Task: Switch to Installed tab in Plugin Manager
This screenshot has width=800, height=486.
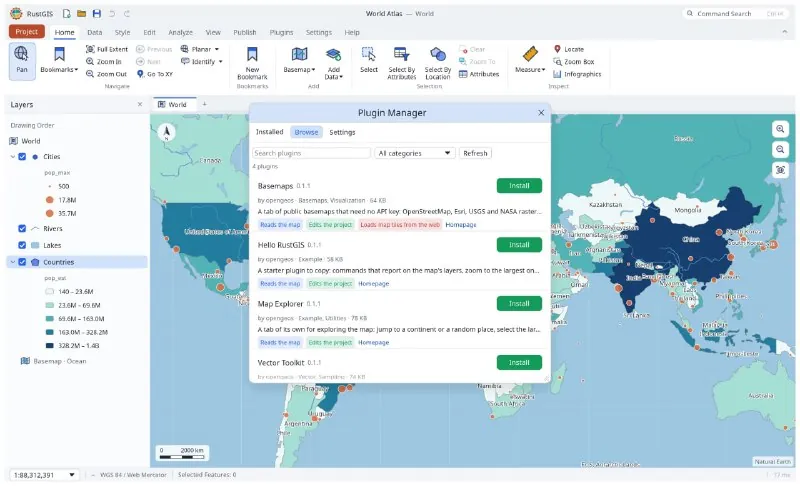Action: (269, 132)
